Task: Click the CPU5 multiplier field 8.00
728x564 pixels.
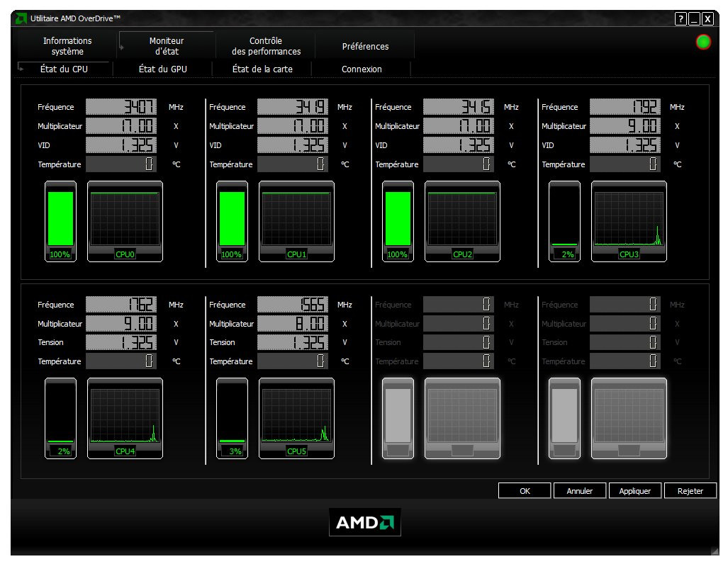Action: click(293, 324)
